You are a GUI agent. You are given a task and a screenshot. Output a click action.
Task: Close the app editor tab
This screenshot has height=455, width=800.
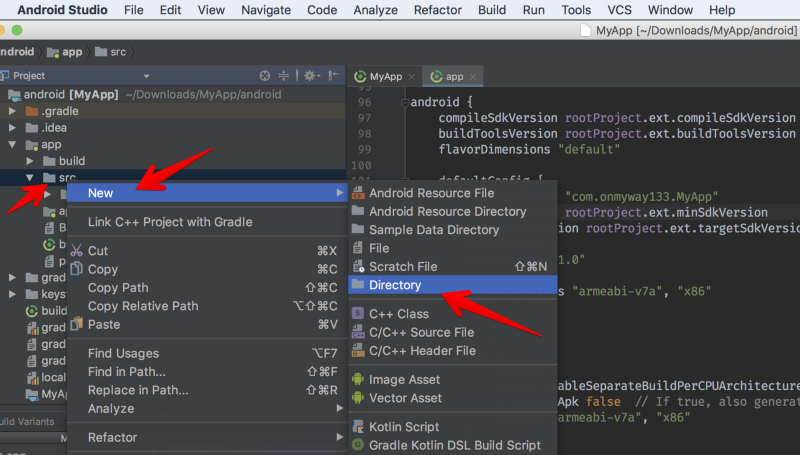click(x=474, y=77)
